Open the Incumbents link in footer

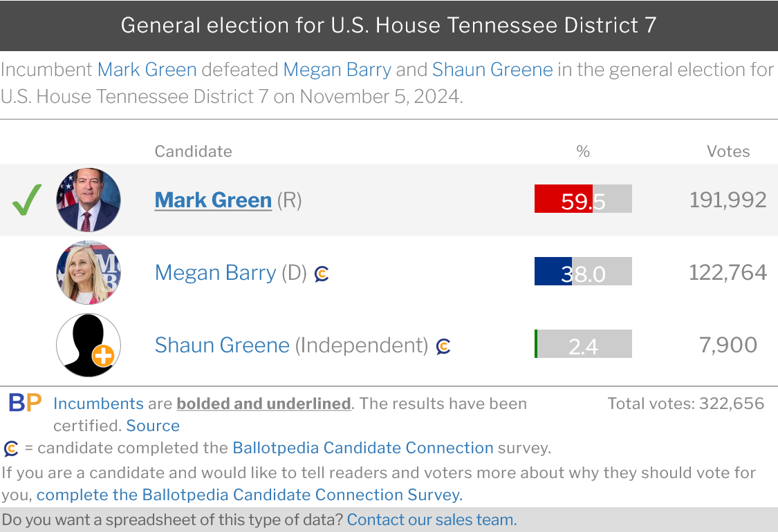pos(98,403)
